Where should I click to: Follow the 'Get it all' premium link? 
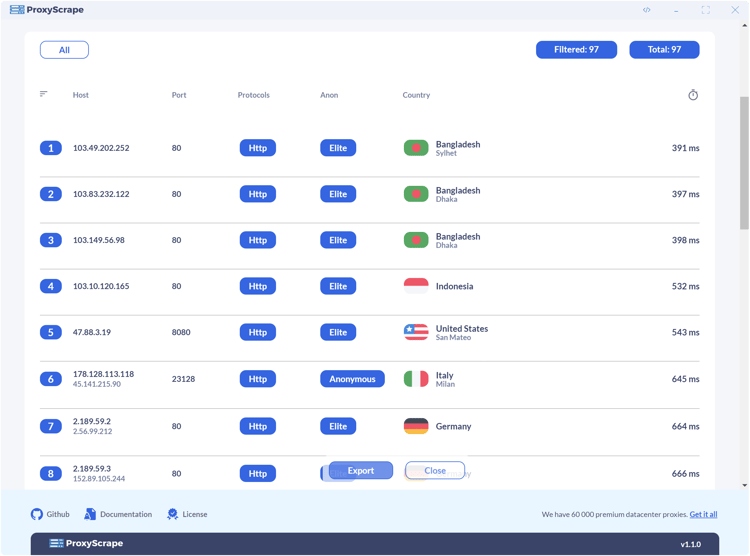pyautogui.click(x=703, y=514)
